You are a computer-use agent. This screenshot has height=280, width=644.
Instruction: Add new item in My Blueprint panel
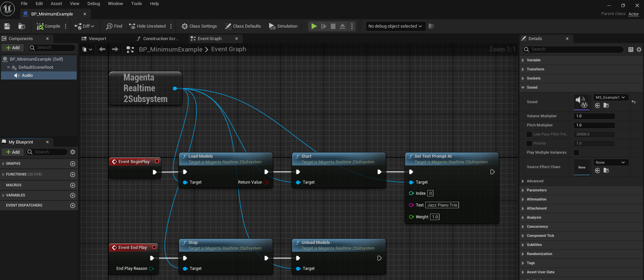(13, 152)
